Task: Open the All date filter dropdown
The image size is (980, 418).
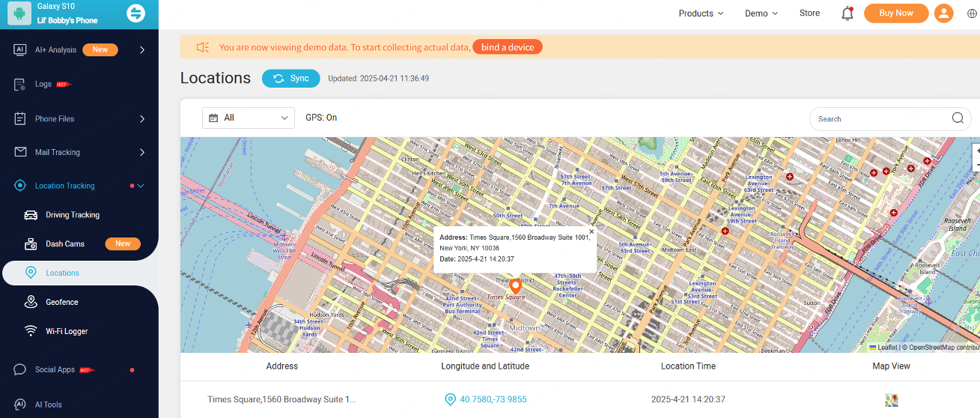Action: pyautogui.click(x=249, y=118)
